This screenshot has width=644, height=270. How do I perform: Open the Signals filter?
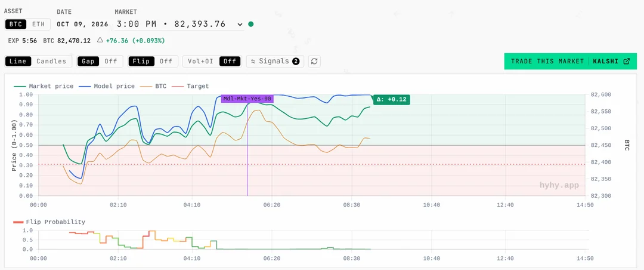click(x=275, y=62)
